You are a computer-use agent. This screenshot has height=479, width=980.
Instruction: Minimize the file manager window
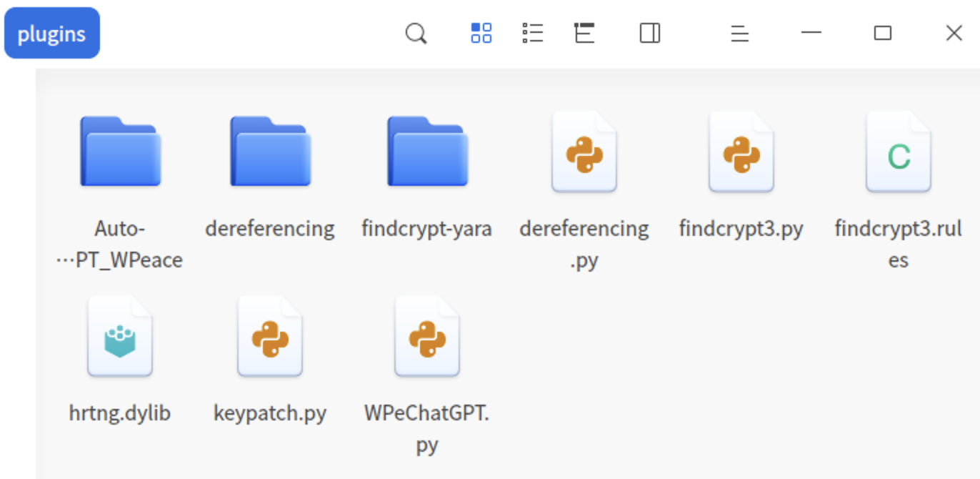pos(811,33)
